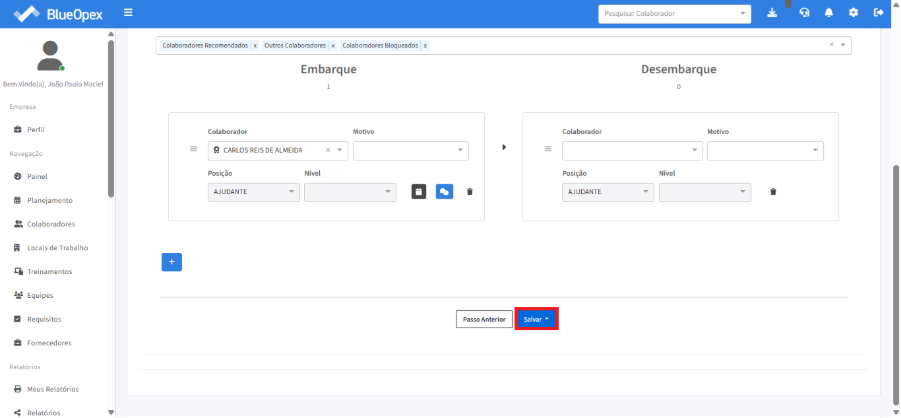Click the logout icon in header
Image resolution: width=901 pixels, height=418 pixels.
click(x=878, y=13)
